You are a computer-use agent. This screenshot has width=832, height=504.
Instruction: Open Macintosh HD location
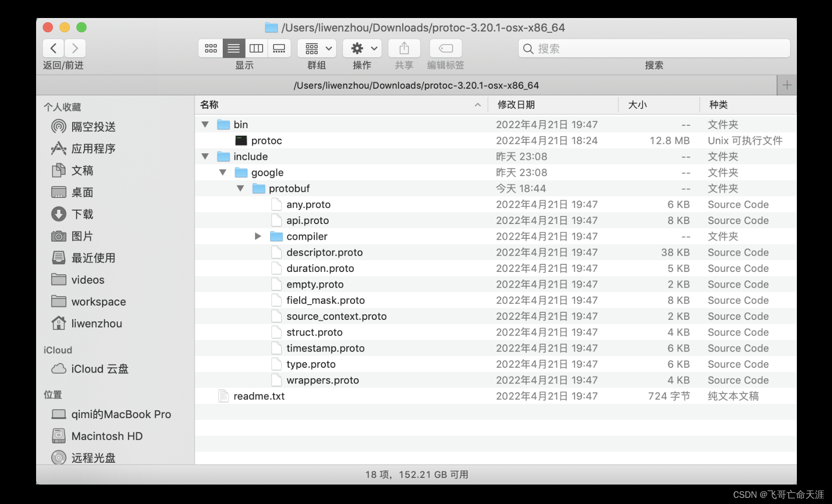pos(97,436)
